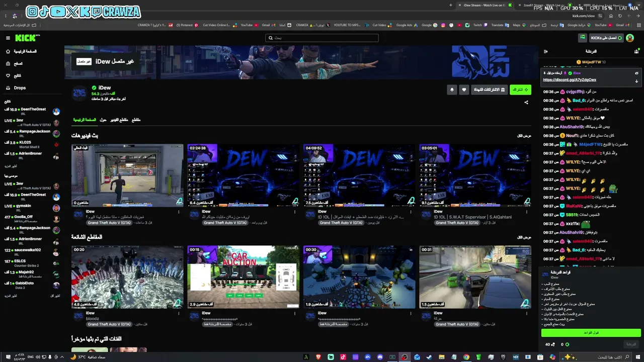Open the 00:31 green car clip thumbnail

coord(475,277)
